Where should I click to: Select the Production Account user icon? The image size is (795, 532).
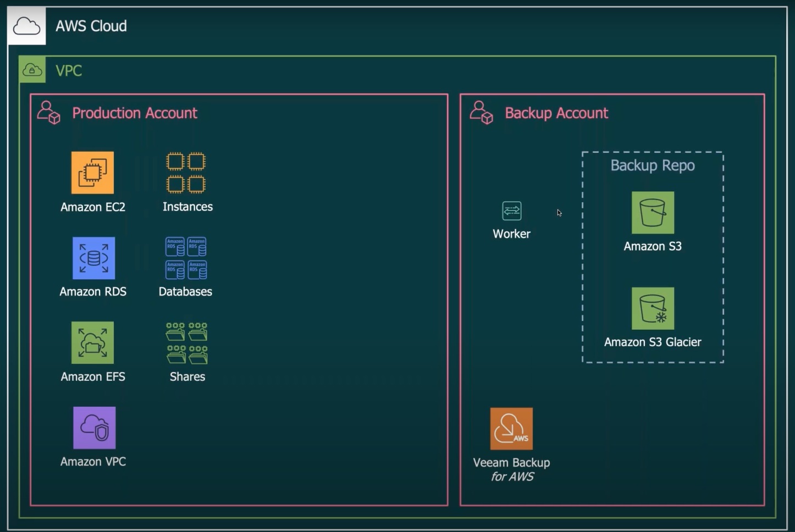(48, 113)
